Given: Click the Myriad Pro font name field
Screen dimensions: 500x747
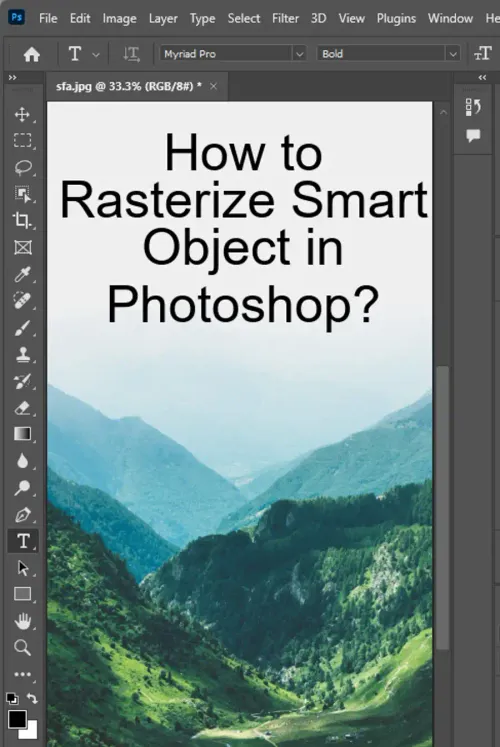Looking at the screenshot, I should [x=226, y=54].
